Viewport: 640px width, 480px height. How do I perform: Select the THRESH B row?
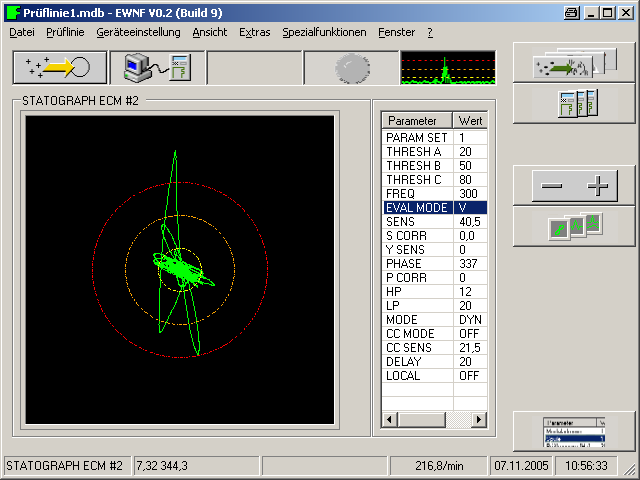pos(435,166)
